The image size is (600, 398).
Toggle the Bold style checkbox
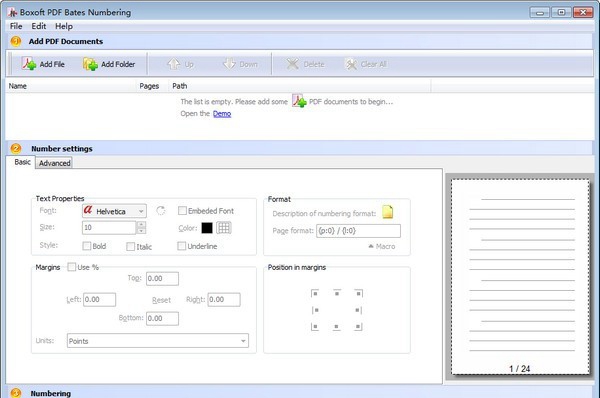87,246
